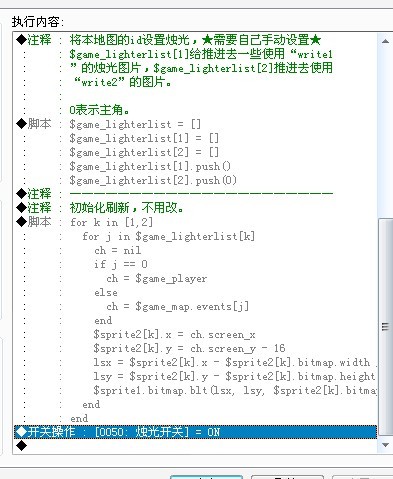Select comment 初始化刷新，不用改。
The image size is (393, 479).
196,208
